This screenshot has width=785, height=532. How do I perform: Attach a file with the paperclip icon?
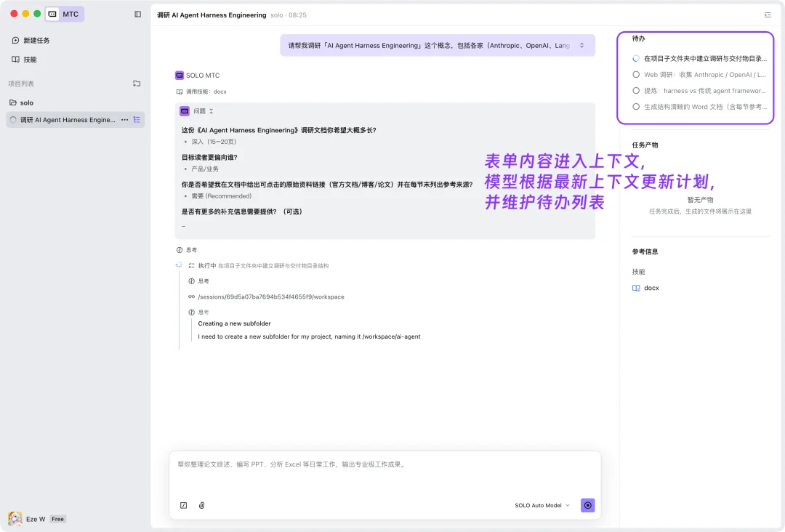[202, 505]
